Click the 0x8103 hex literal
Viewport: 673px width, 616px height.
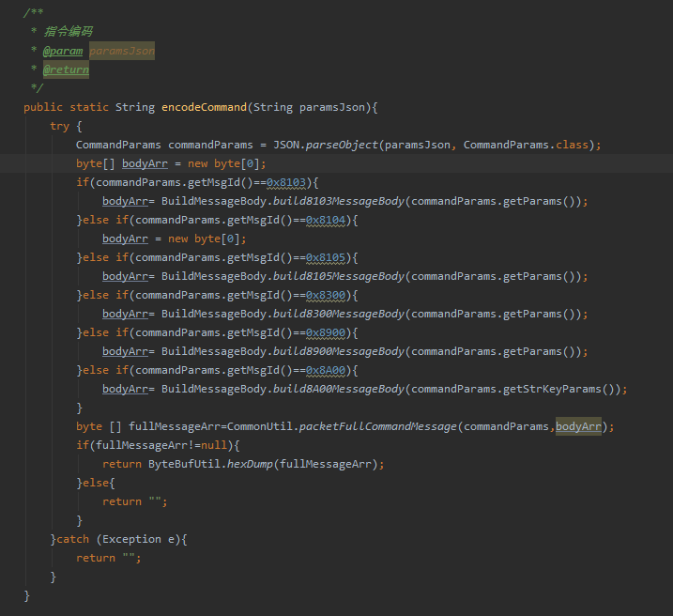pos(287,182)
